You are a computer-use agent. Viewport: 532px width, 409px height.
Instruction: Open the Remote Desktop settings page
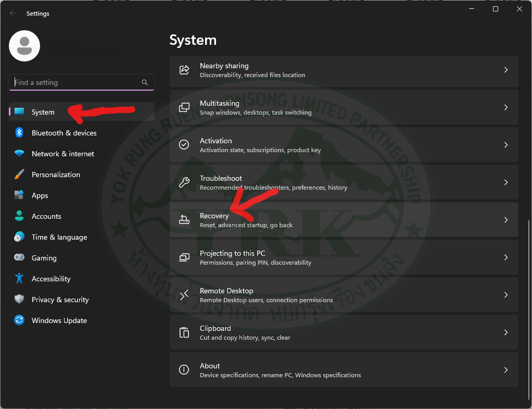pos(344,295)
